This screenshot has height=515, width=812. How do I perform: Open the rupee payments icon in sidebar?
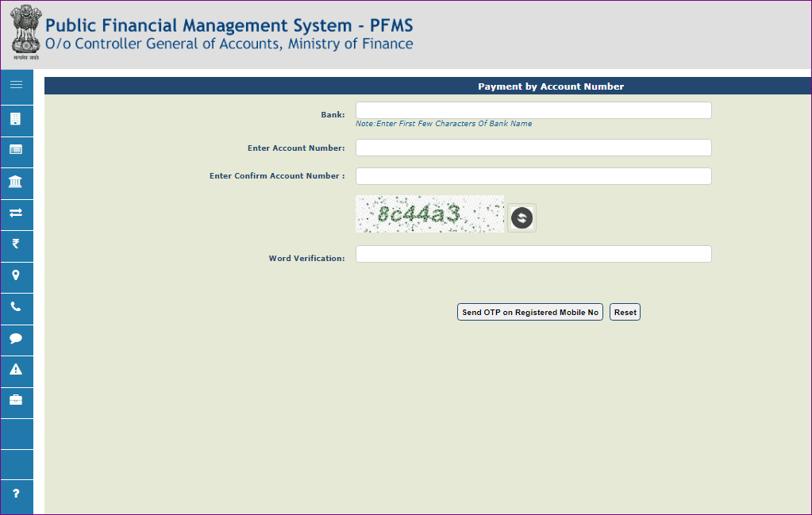click(x=17, y=245)
